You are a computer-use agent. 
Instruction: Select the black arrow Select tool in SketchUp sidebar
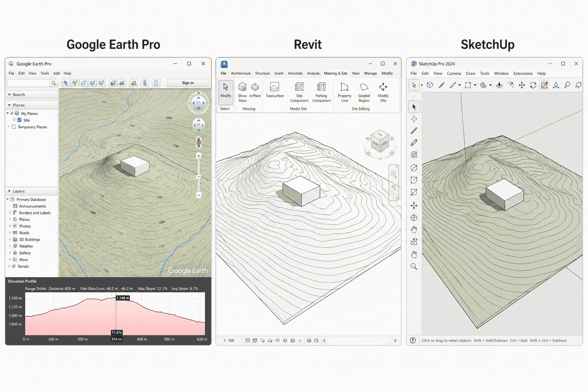click(414, 107)
